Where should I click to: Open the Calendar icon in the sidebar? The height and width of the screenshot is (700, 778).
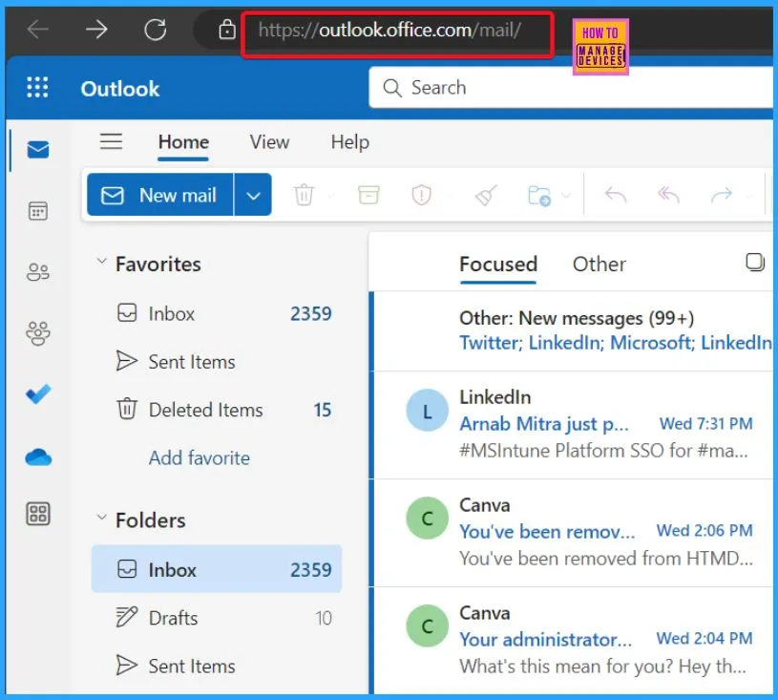(x=38, y=211)
